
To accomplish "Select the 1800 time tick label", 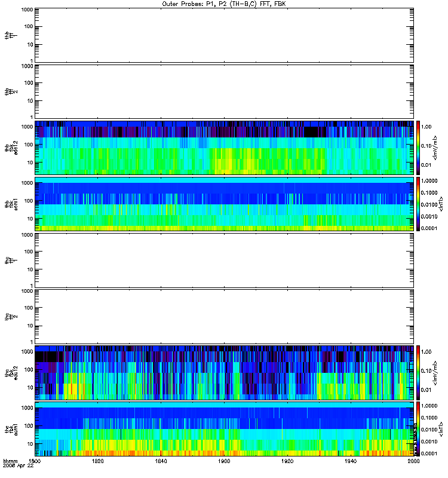I will click(x=35, y=461).
